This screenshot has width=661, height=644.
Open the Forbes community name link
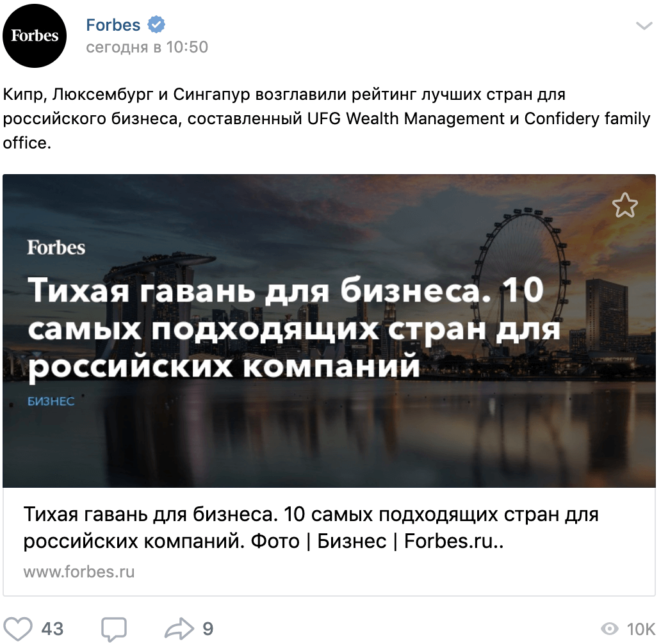click(x=113, y=25)
